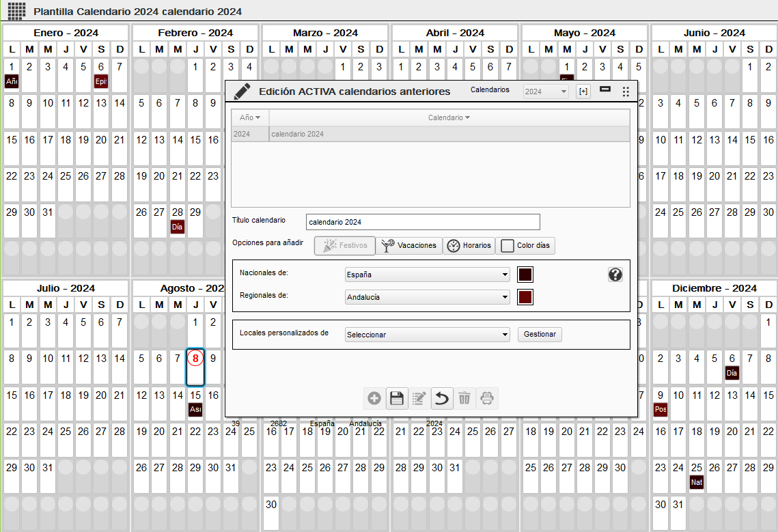This screenshot has width=778, height=532.
Task: Open the Regionales de Andalucía dropdown
Action: [x=428, y=297]
